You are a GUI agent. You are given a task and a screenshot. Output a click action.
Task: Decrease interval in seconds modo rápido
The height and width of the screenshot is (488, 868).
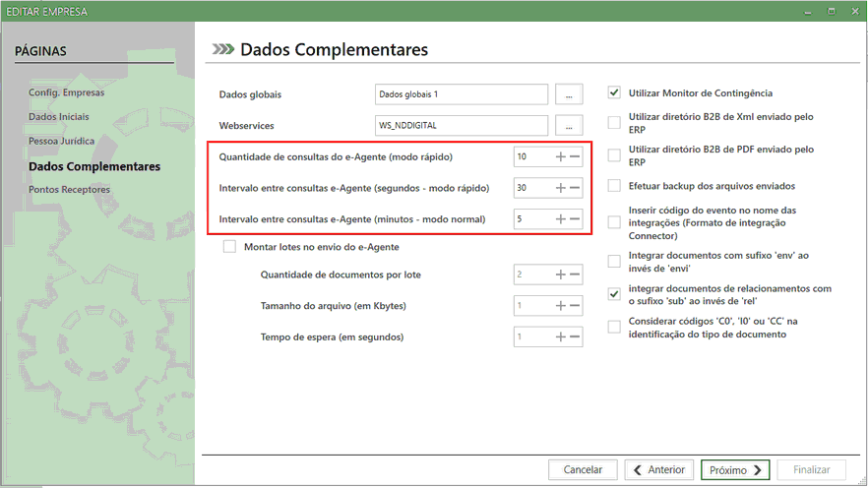point(575,188)
